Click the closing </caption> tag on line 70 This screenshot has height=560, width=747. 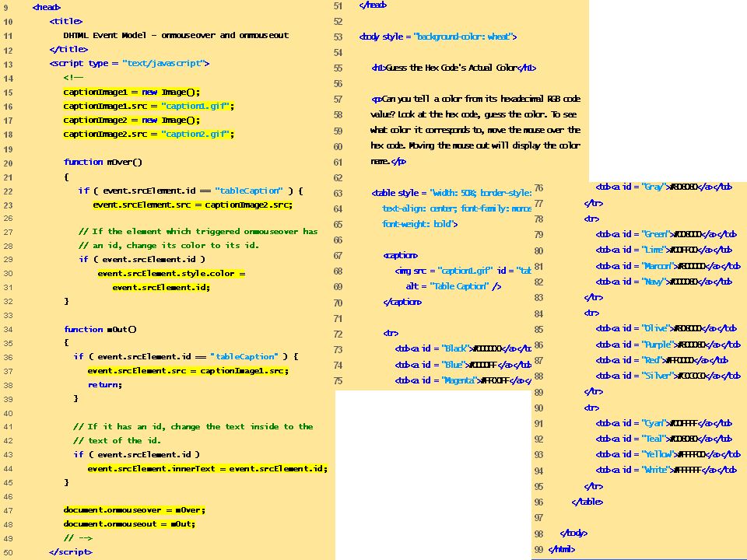pyautogui.click(x=402, y=302)
